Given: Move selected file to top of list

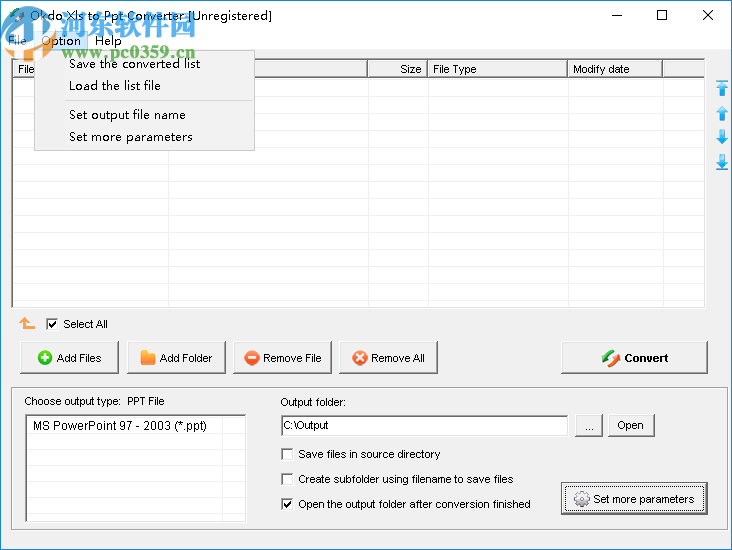Looking at the screenshot, I should coord(722,88).
